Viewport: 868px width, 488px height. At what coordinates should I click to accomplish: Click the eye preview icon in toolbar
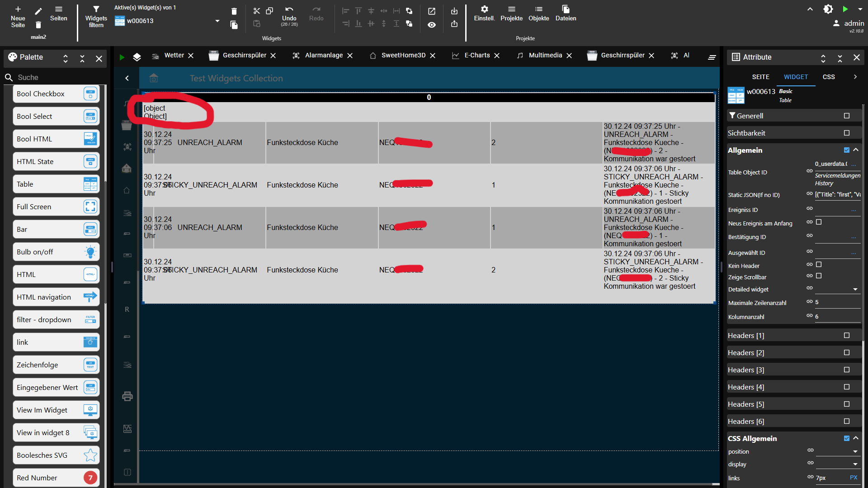coord(432,25)
